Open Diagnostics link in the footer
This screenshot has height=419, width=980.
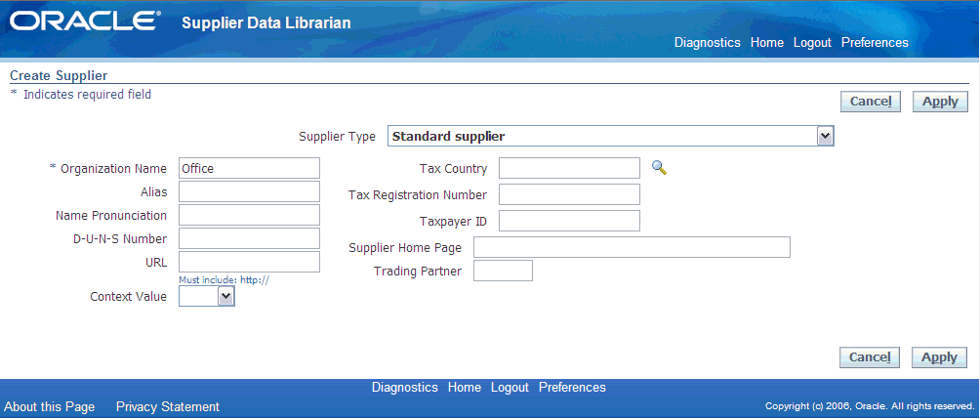pyautogui.click(x=405, y=387)
